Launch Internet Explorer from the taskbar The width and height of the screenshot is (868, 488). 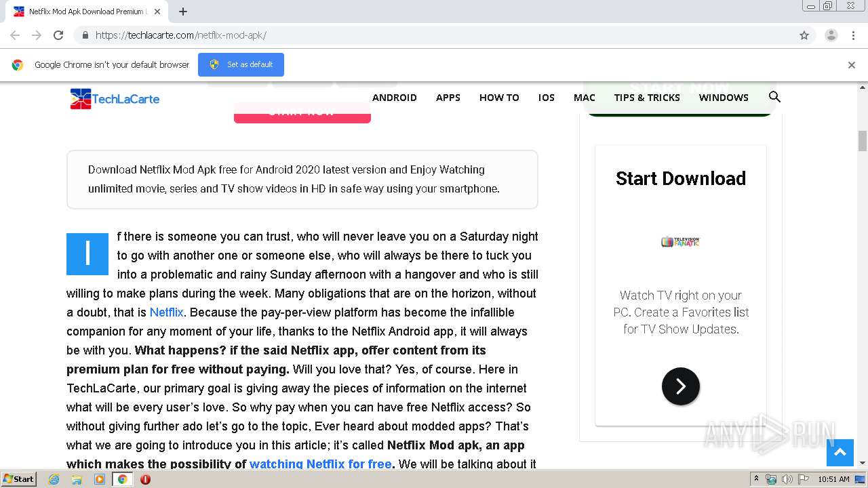tap(54, 479)
